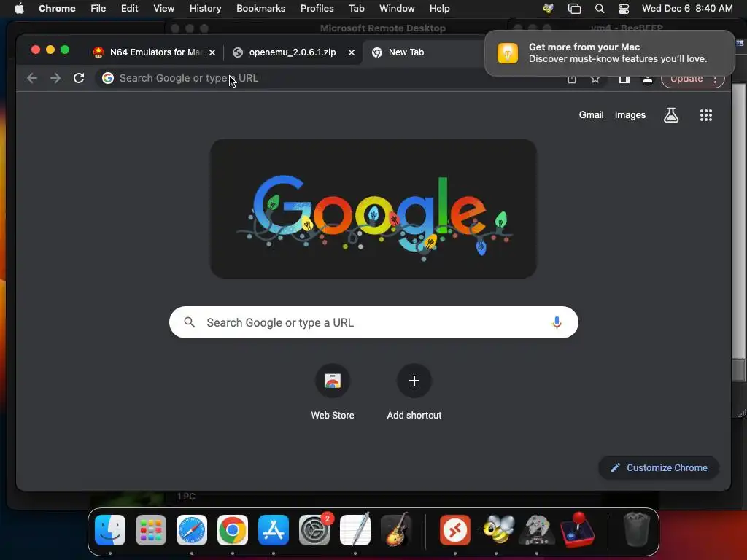The height and width of the screenshot is (560, 747).
Task: Open the File menu
Action: pos(98,8)
